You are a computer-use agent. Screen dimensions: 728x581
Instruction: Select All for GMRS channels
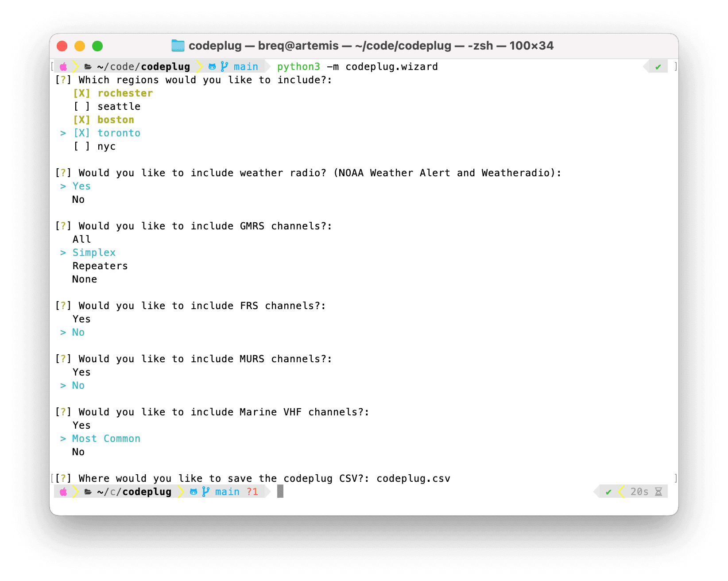coord(81,239)
